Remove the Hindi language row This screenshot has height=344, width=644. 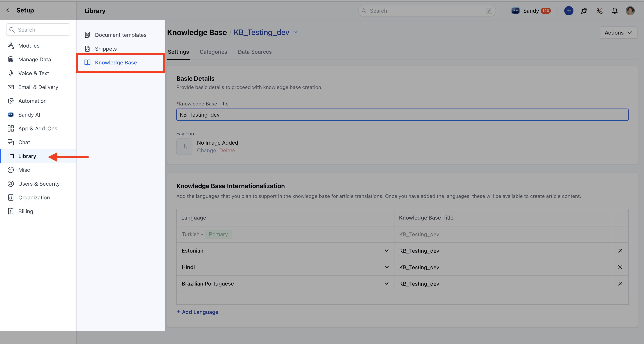[620, 267]
